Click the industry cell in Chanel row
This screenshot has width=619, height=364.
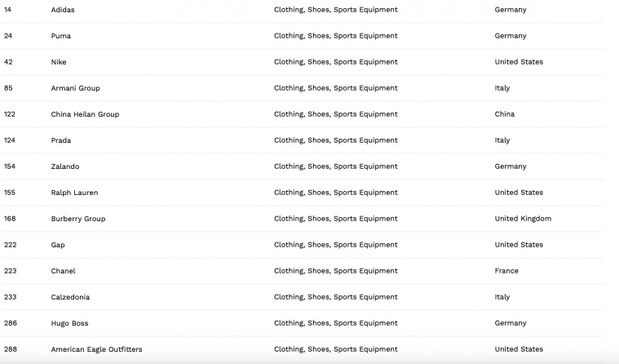pos(336,271)
